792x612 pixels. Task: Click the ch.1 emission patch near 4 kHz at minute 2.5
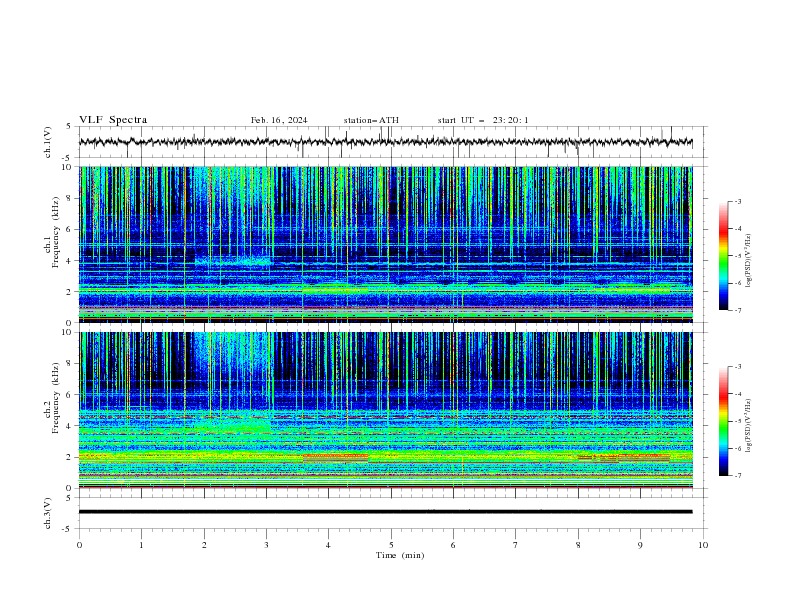233,262
